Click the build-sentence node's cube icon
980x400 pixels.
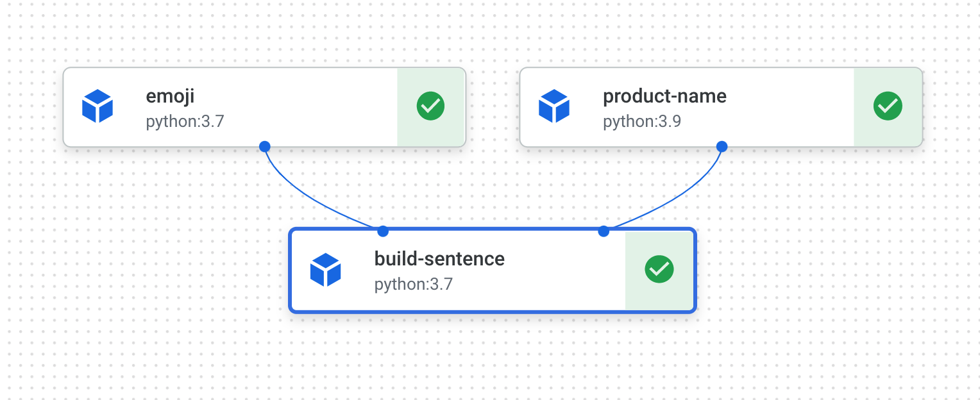tap(326, 269)
